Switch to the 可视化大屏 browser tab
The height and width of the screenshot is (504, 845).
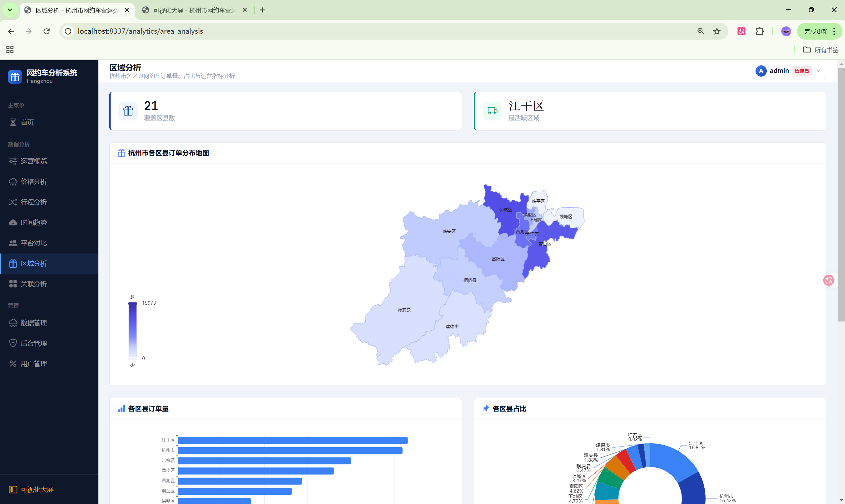tap(194, 10)
